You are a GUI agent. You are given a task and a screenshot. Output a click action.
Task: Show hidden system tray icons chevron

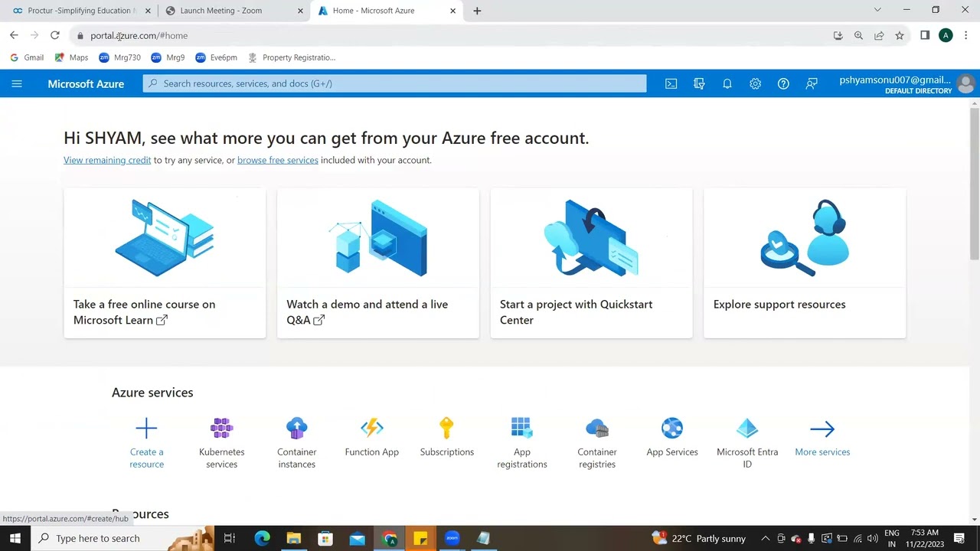[765, 538]
